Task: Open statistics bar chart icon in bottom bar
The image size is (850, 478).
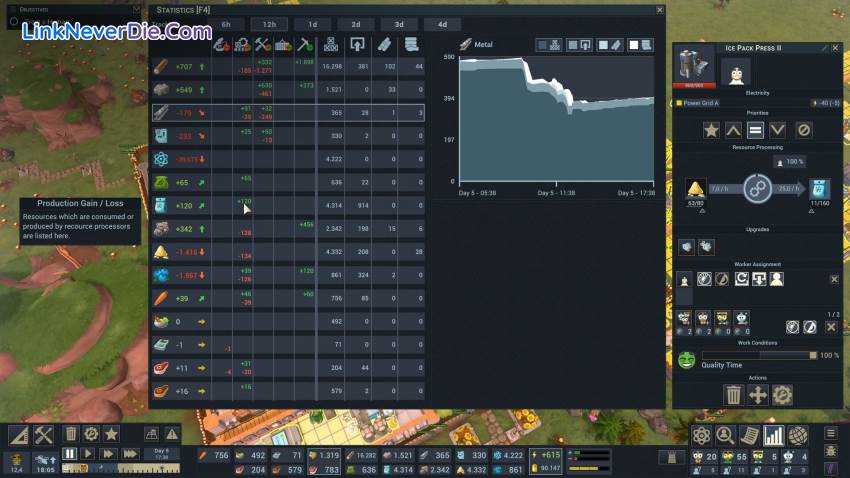Action: (774, 435)
